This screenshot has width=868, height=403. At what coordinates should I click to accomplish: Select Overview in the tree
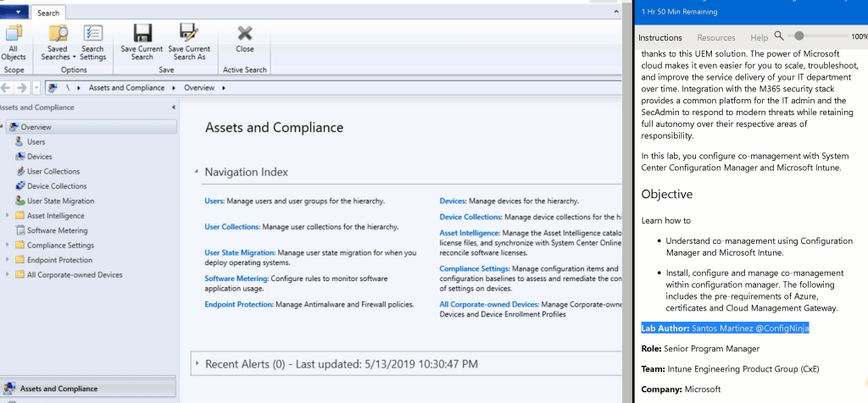click(x=92, y=127)
